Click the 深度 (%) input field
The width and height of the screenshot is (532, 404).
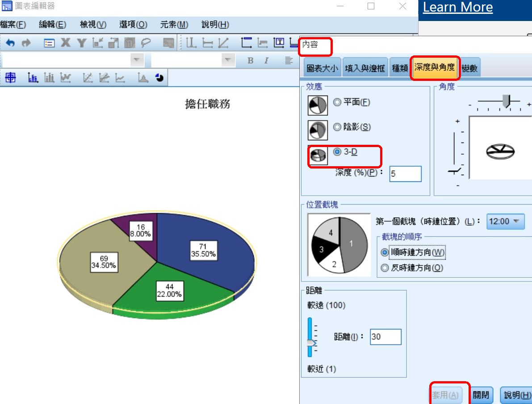pos(405,174)
